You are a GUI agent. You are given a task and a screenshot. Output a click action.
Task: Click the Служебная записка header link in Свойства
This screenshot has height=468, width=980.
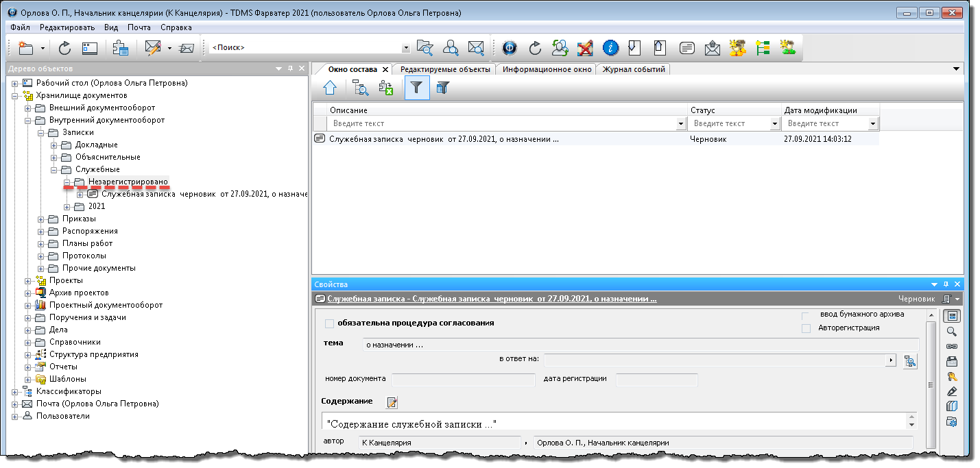(492, 299)
